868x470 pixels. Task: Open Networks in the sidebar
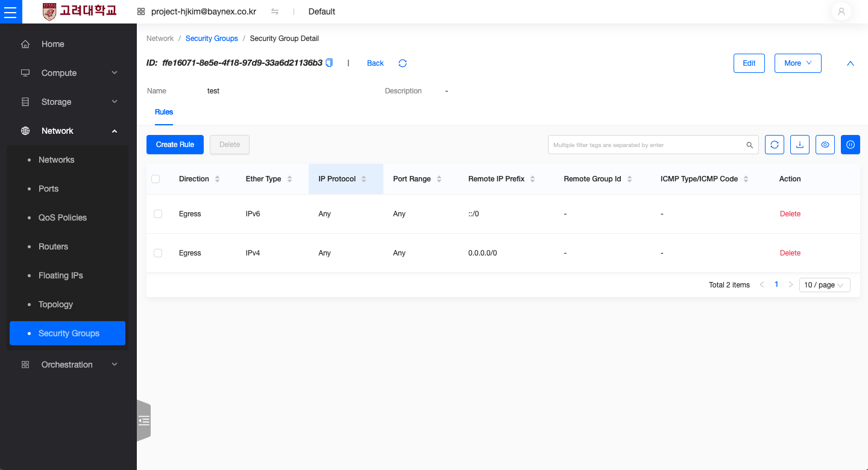click(x=68, y=160)
